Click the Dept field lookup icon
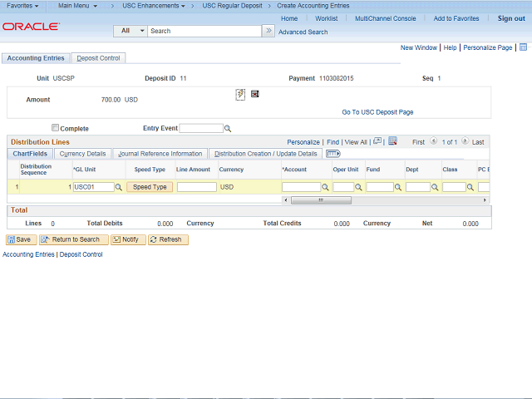This screenshot has width=532, height=399. click(x=435, y=187)
